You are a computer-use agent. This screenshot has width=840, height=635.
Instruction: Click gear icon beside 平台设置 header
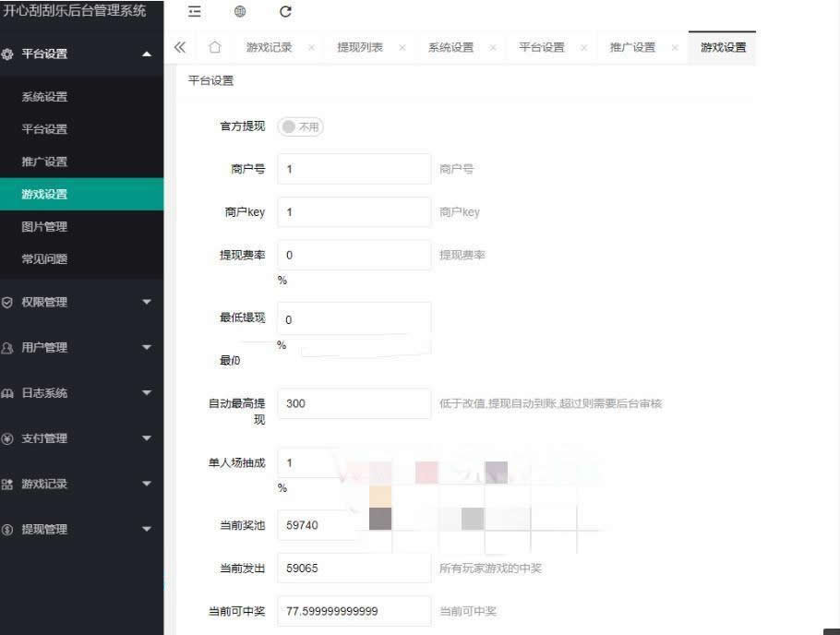pos(7,54)
